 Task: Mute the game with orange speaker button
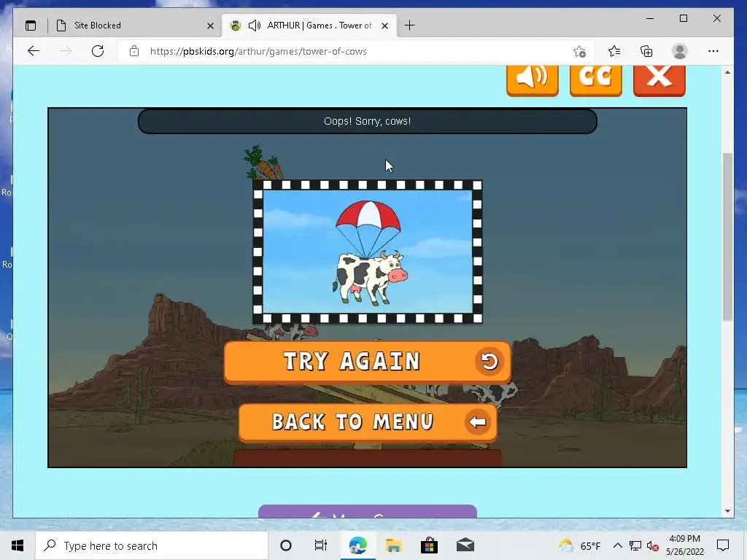point(532,80)
